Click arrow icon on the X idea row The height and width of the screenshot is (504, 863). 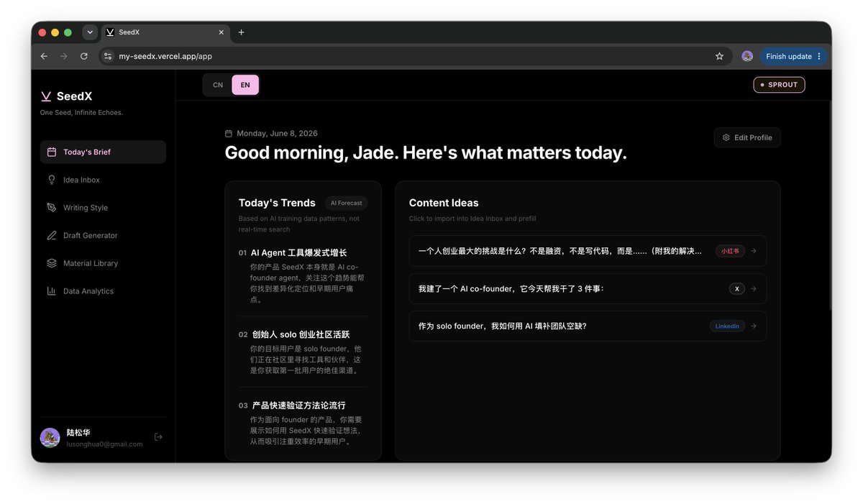[754, 288]
